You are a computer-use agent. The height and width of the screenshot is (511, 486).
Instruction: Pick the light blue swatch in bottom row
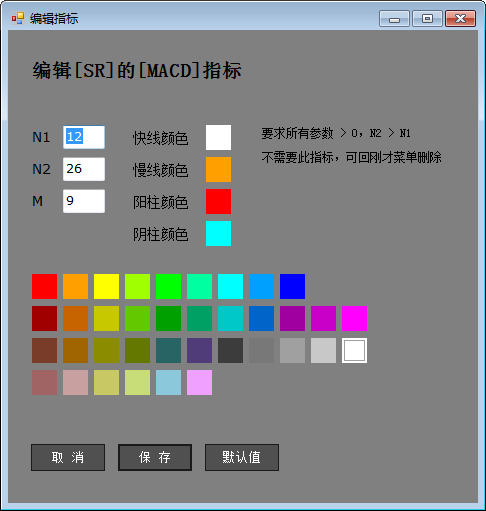[x=168, y=382]
